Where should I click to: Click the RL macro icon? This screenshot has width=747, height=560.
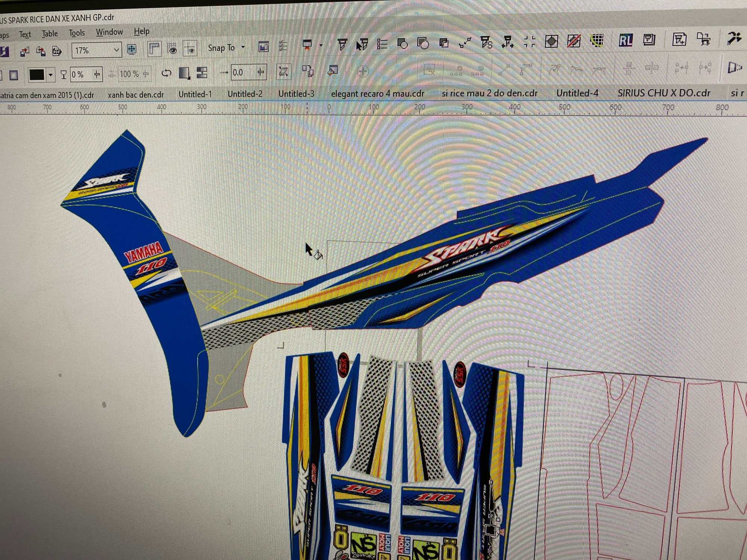pyautogui.click(x=626, y=40)
